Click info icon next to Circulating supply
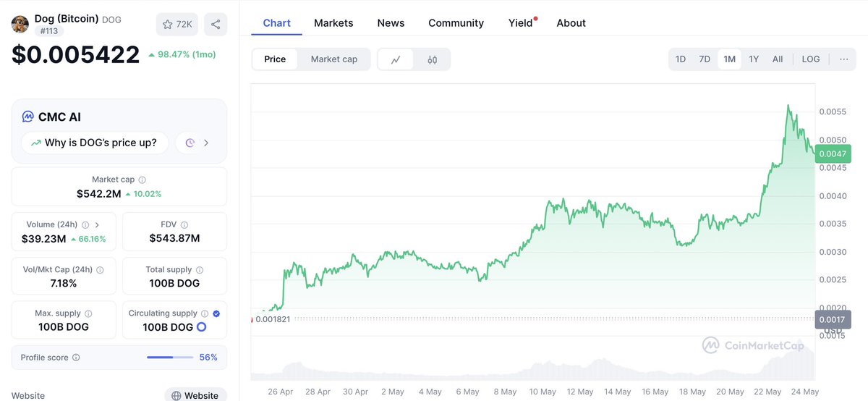This screenshot has width=868, height=401. click(x=205, y=313)
